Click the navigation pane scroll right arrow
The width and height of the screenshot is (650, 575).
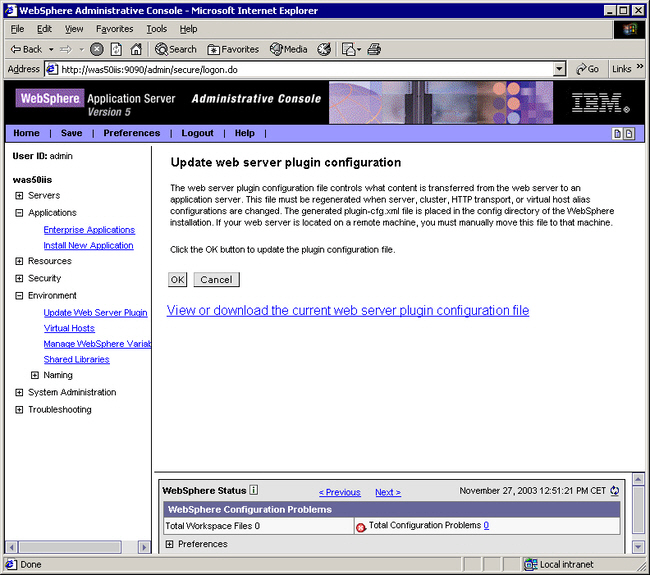point(144,547)
